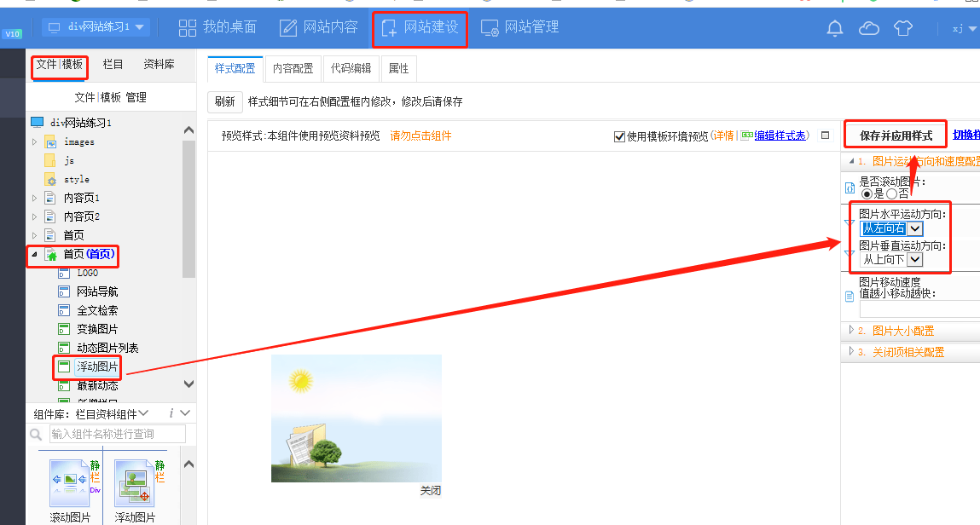This screenshot has height=525, width=980.
Task: Open 编辑样式表 link
Action: (780, 136)
